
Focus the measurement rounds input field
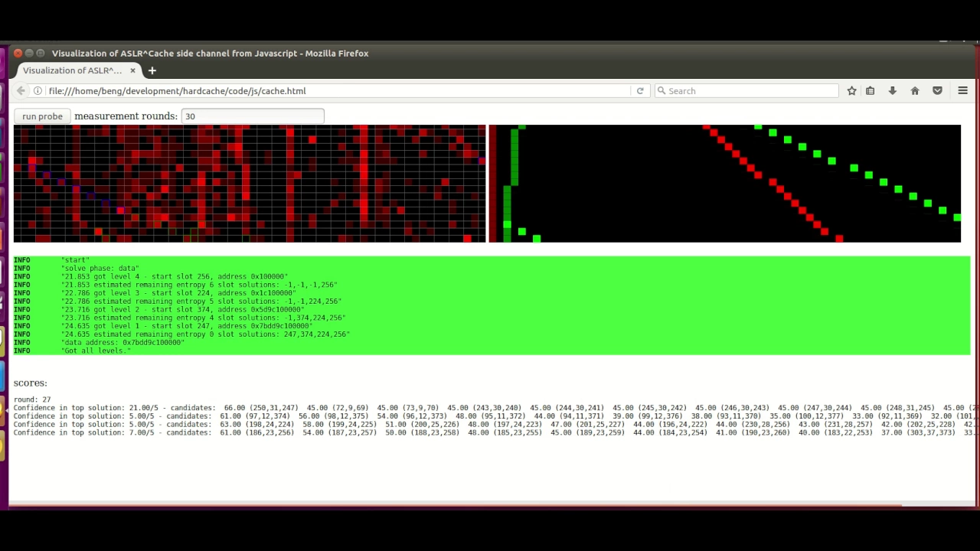pyautogui.click(x=253, y=116)
